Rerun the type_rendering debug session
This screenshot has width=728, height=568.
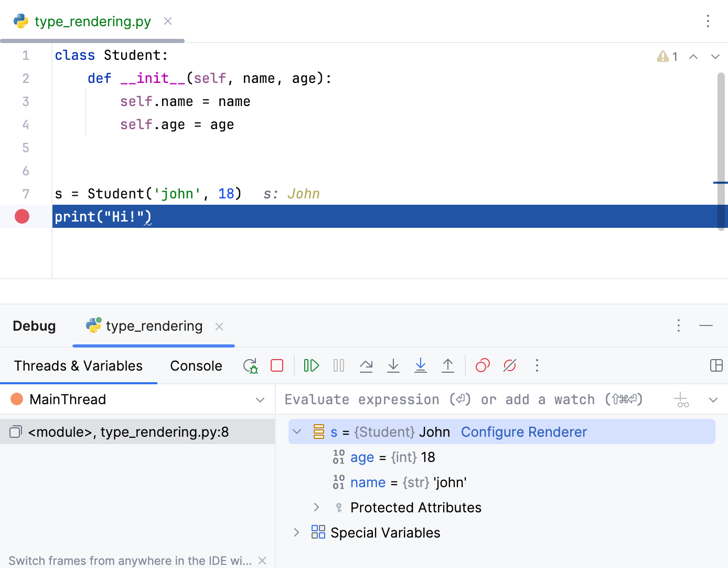[250, 365]
